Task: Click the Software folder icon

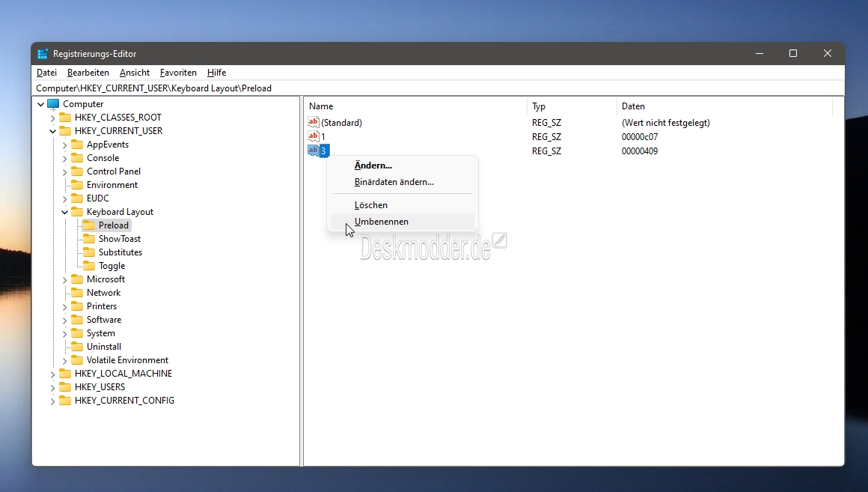Action: tap(77, 320)
